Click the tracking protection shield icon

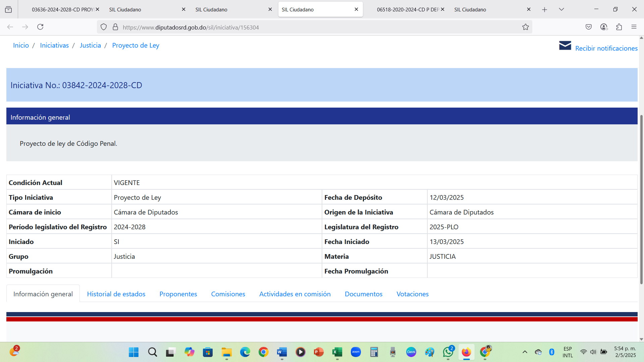coord(104,27)
